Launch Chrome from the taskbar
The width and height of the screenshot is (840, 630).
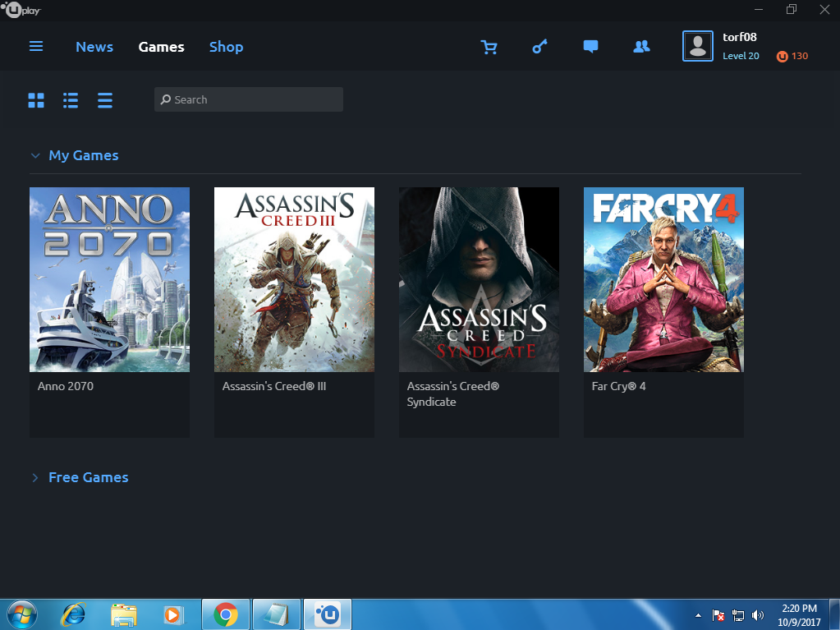pyautogui.click(x=225, y=614)
